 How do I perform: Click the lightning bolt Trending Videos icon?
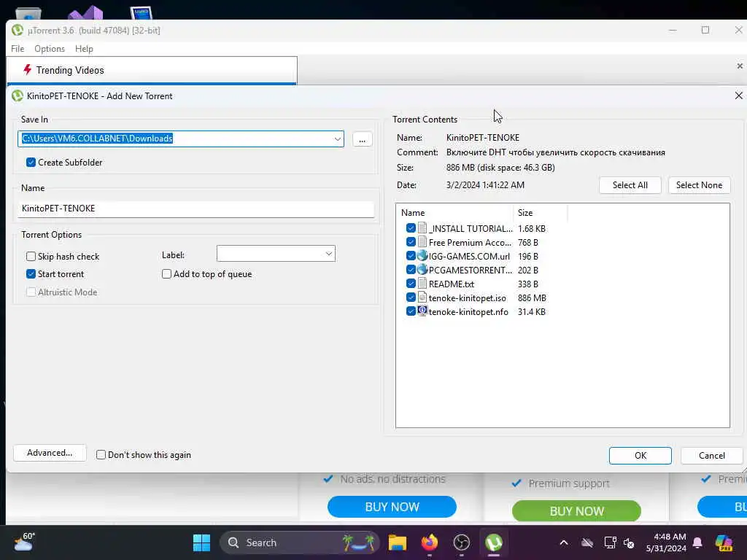27,70
